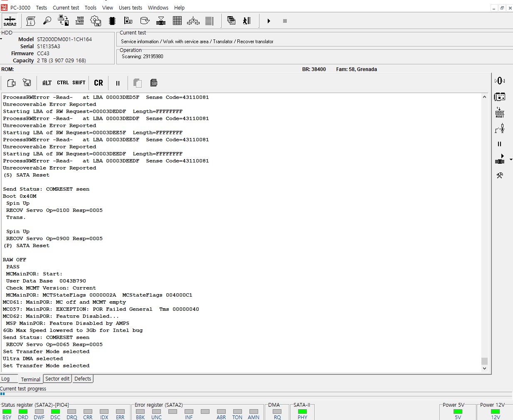Click the current test progress bar

point(256,394)
